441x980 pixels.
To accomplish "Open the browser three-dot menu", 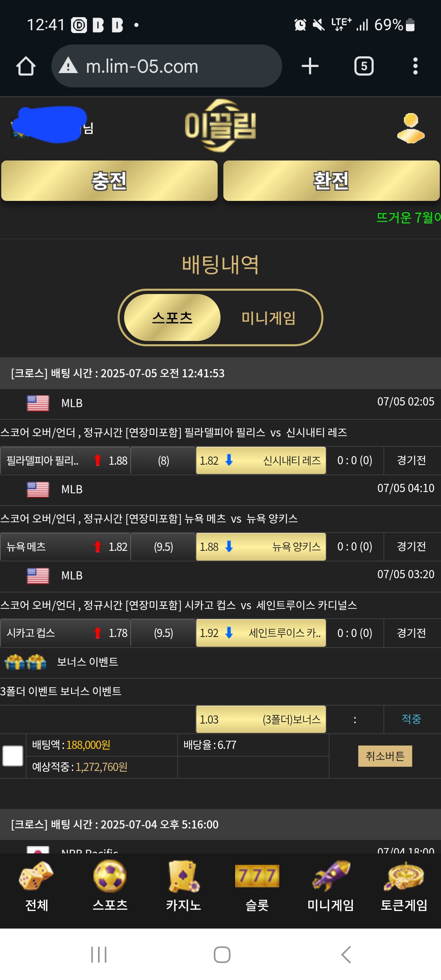I will tap(415, 66).
